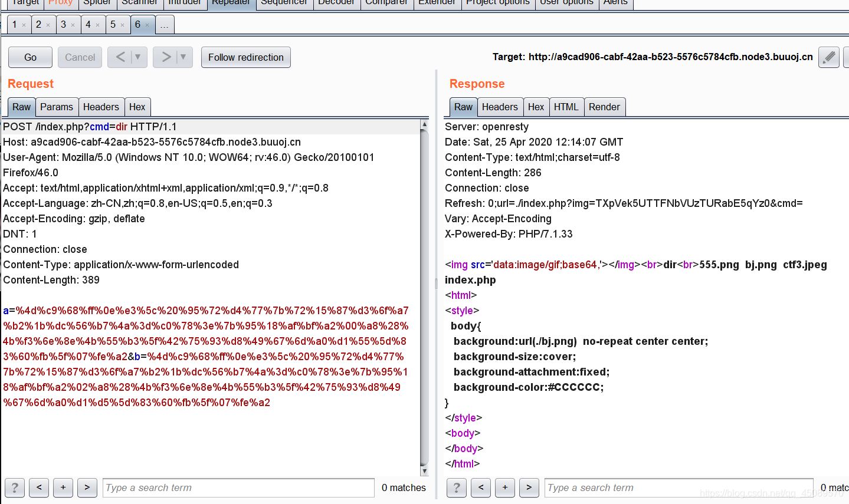Open the Request Params tab

pos(57,107)
